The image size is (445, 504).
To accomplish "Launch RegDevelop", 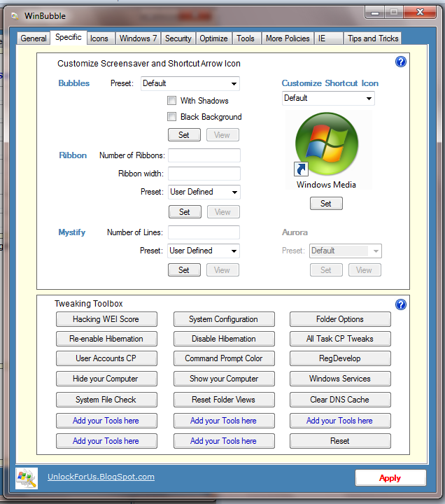I will click(x=340, y=358).
